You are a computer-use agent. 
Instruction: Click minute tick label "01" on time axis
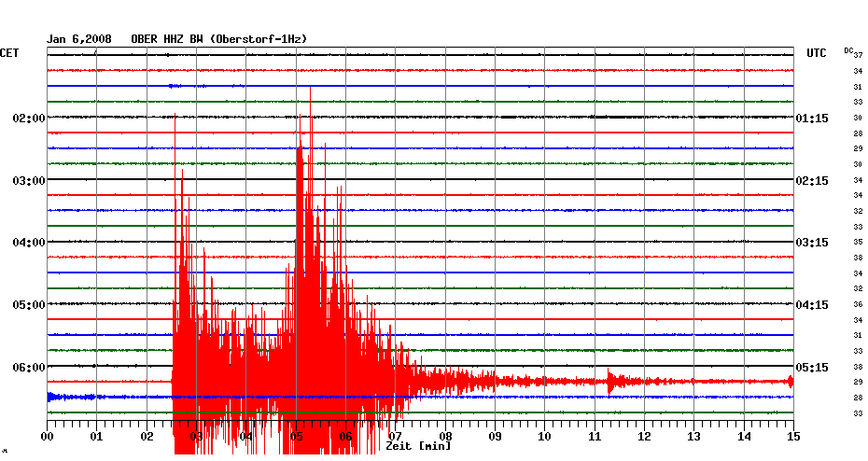pos(96,437)
